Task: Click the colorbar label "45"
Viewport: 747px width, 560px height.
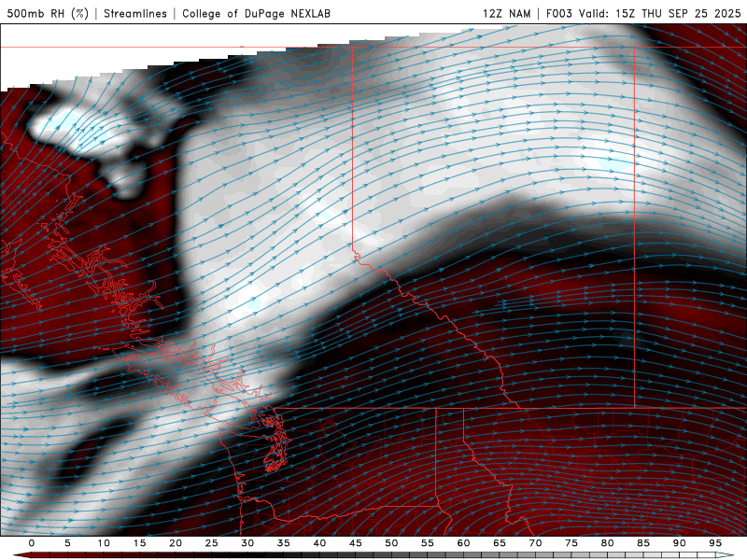Action: pyautogui.click(x=356, y=543)
